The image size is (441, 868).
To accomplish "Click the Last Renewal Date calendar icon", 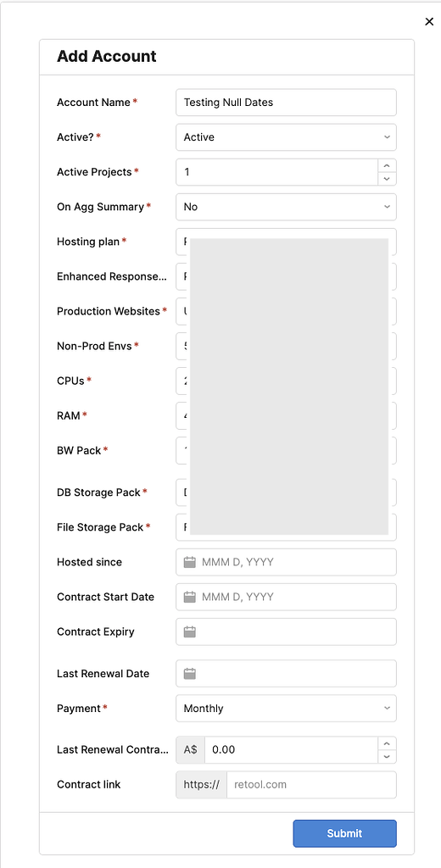I will tap(189, 674).
